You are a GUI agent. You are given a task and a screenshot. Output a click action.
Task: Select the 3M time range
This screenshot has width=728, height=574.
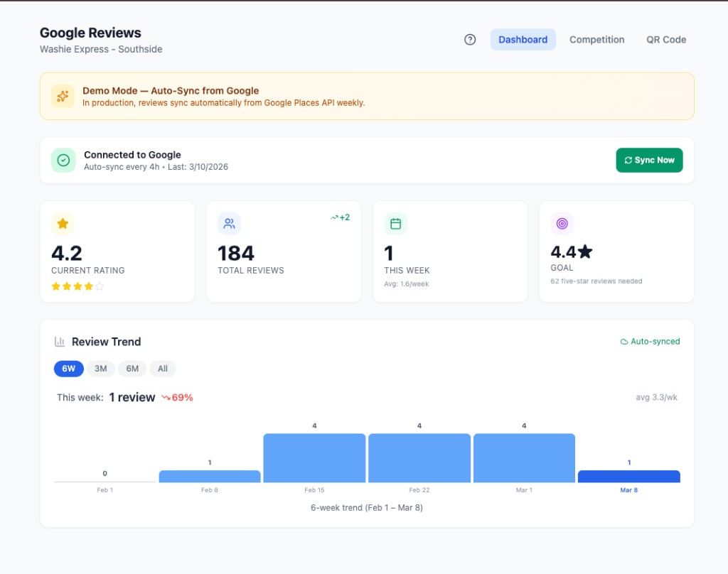click(x=101, y=369)
